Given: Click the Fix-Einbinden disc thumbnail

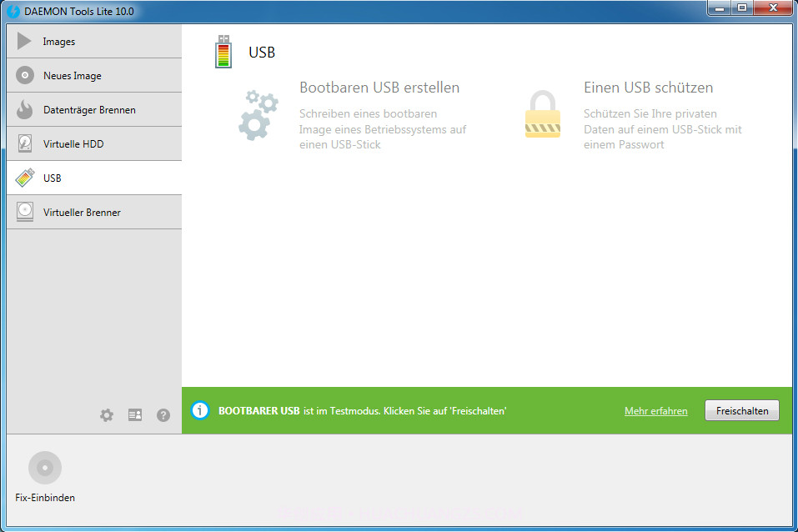Looking at the screenshot, I should coord(44,467).
